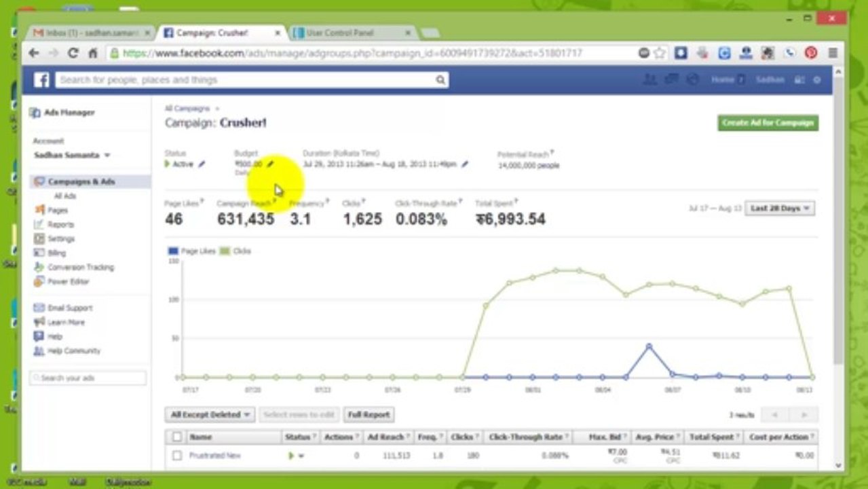The height and width of the screenshot is (489, 868).
Task: Open Last 28 Days date range dropdown
Action: tap(780, 209)
